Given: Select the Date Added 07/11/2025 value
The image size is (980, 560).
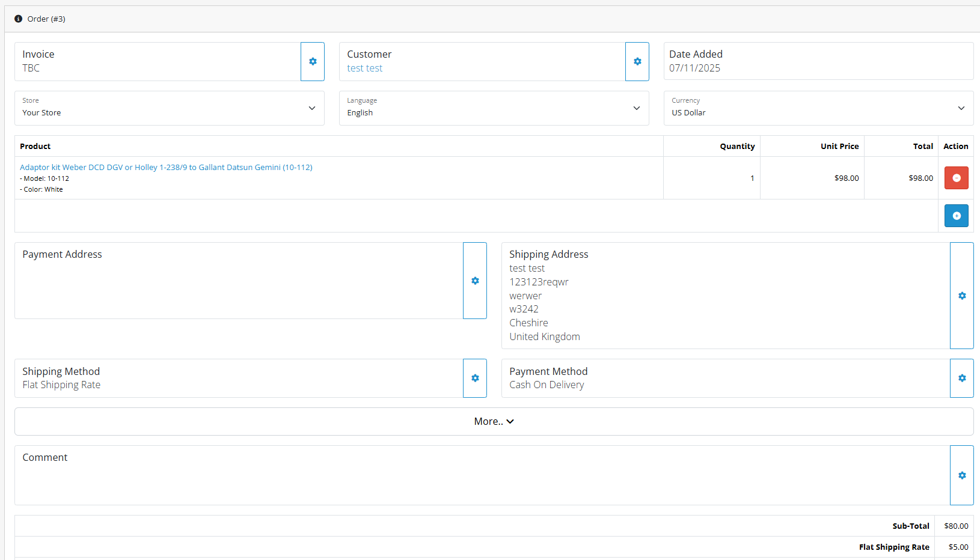Looking at the screenshot, I should coord(694,68).
